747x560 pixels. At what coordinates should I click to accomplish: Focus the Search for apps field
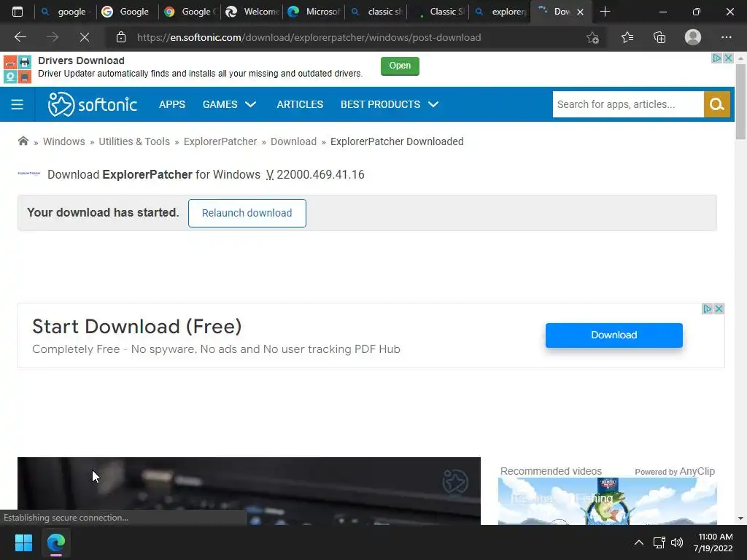tap(628, 104)
